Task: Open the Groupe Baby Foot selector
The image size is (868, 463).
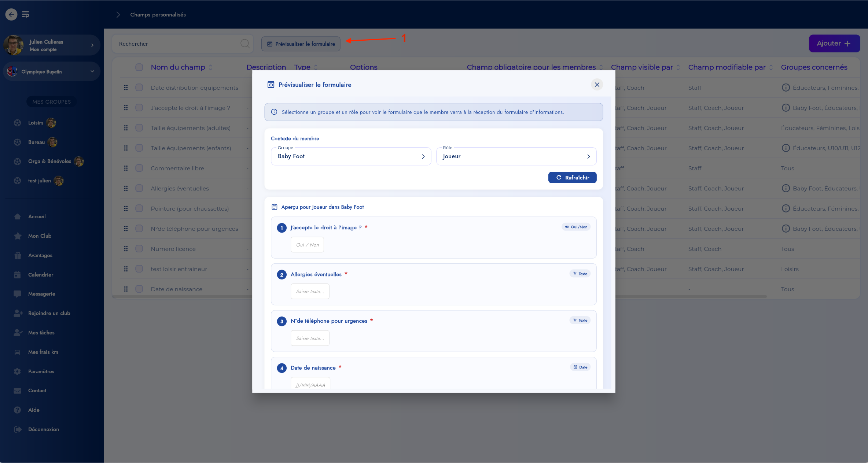Action: point(351,156)
